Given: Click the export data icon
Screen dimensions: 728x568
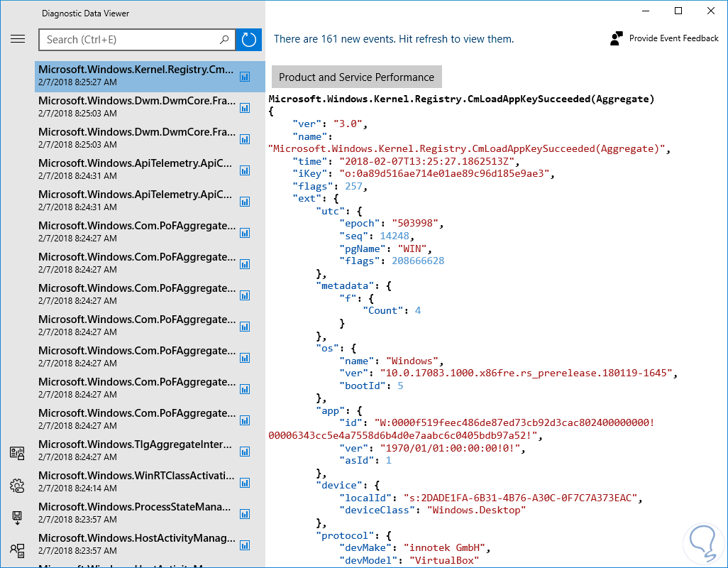Looking at the screenshot, I should click(17, 518).
